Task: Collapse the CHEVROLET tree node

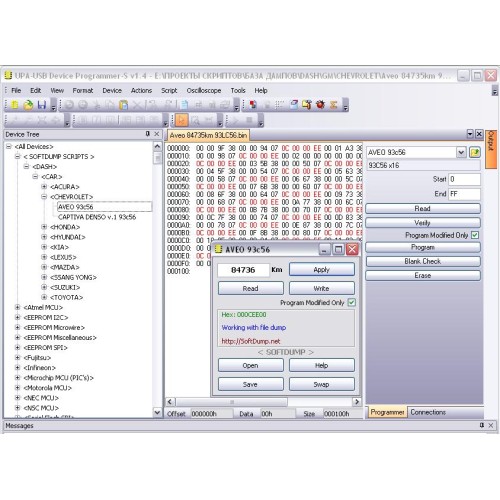Action: [x=44, y=197]
